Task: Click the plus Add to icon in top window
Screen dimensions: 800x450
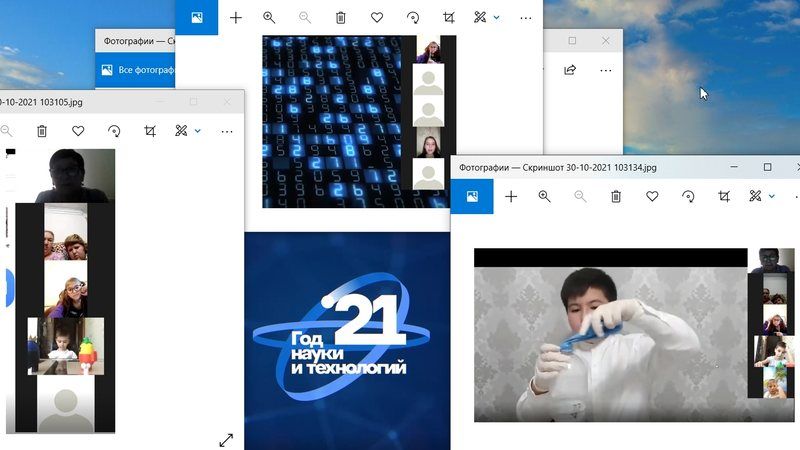Action: click(236, 18)
